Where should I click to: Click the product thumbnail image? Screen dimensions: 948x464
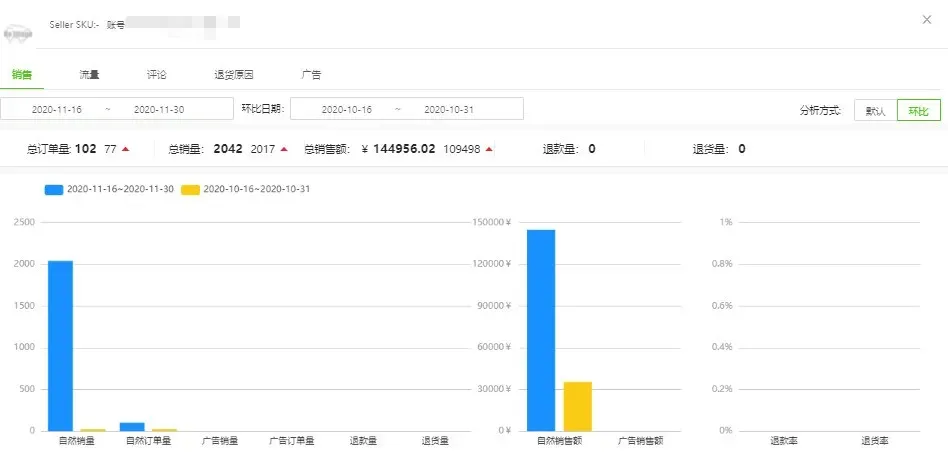pyautogui.click(x=17, y=35)
